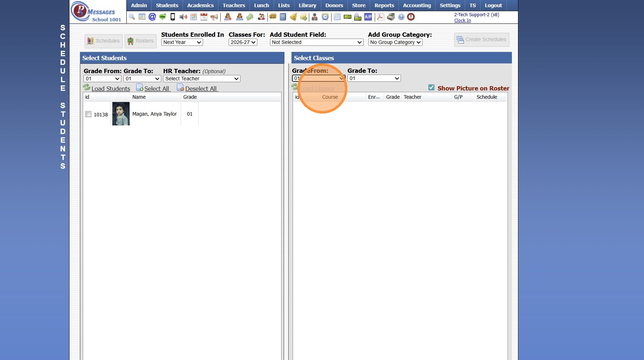Click the sticky note with green arrow icon
This screenshot has height=360, width=644.
pyautogui.click(x=303, y=17)
